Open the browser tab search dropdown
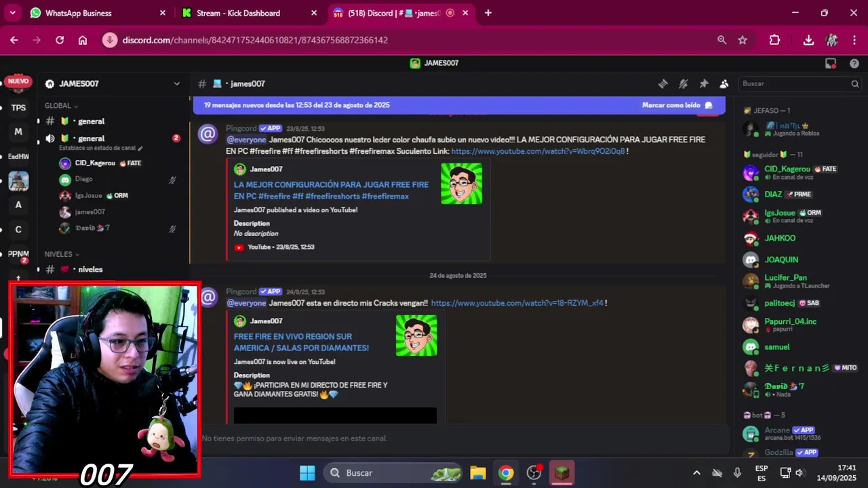 13,13
